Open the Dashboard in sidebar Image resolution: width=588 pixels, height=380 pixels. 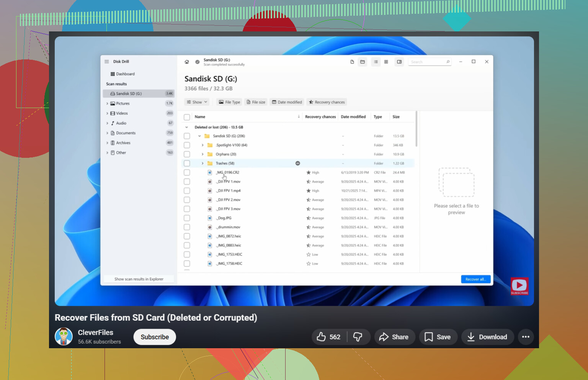click(122, 74)
